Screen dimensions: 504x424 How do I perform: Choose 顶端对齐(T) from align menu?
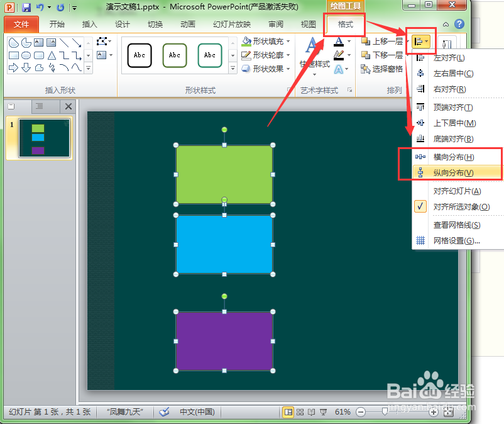pyautogui.click(x=457, y=107)
